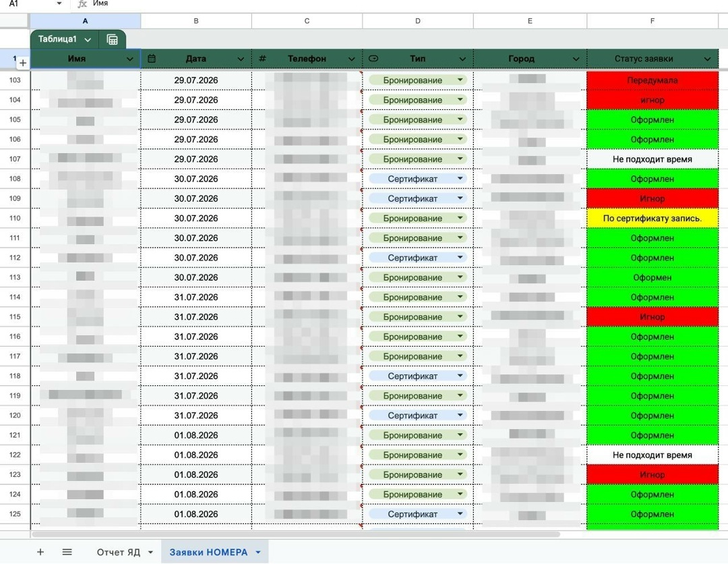The image size is (728, 564).
Task: Open the Сертификат dropdown in row 120
Action: tap(460, 416)
